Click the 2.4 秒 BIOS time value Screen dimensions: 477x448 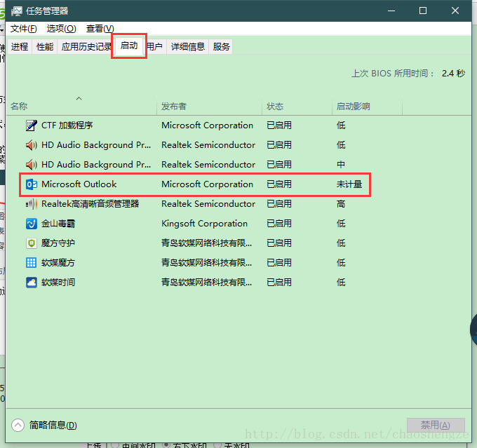click(x=453, y=74)
